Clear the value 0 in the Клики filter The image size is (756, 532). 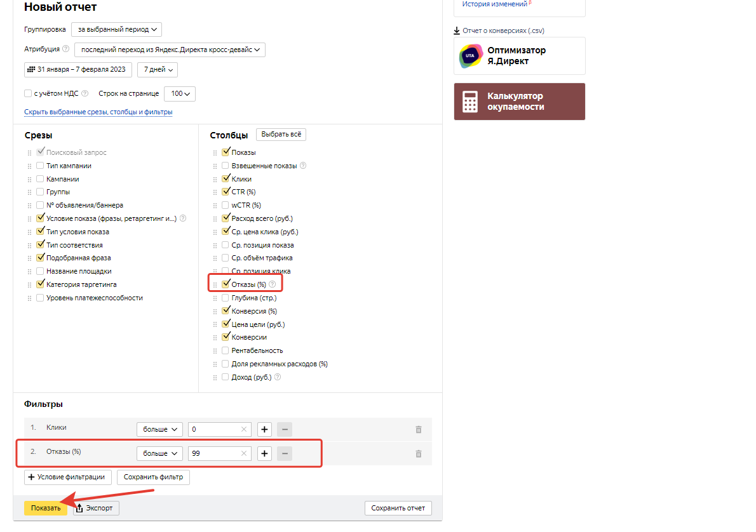(244, 429)
